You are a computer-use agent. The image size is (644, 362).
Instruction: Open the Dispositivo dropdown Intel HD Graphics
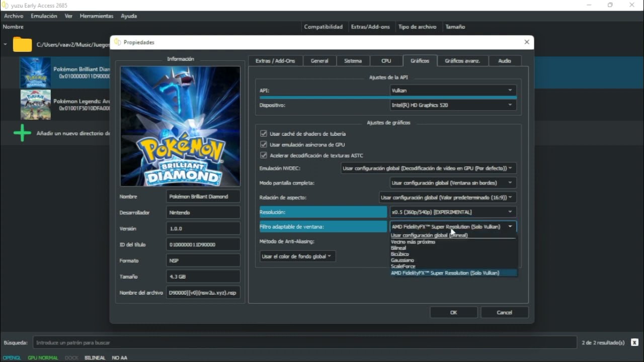click(453, 105)
